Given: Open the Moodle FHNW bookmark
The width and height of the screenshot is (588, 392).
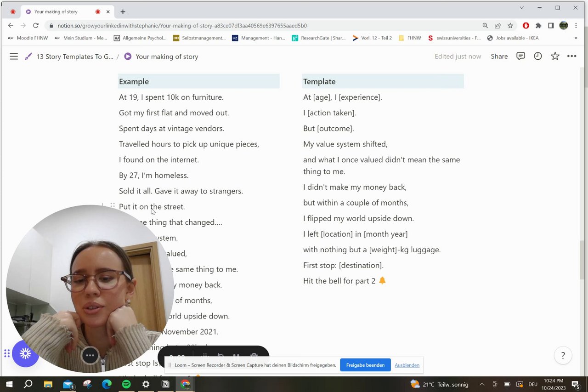Looking at the screenshot, I should [x=28, y=38].
